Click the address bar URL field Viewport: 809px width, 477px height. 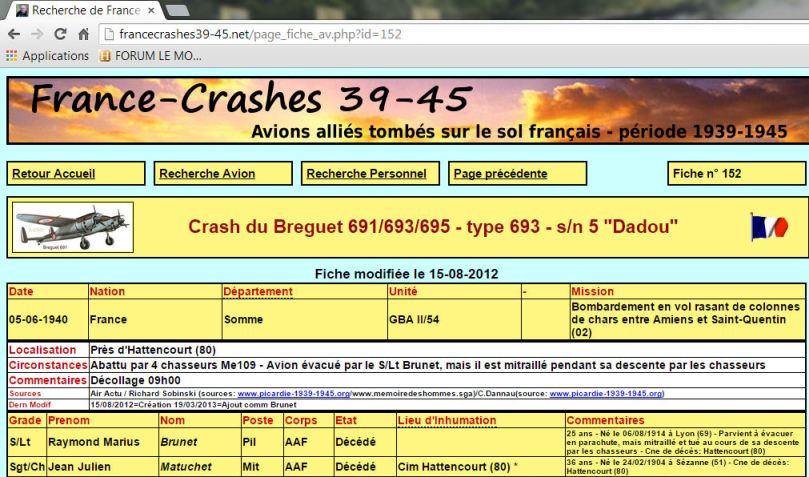[x=454, y=34]
